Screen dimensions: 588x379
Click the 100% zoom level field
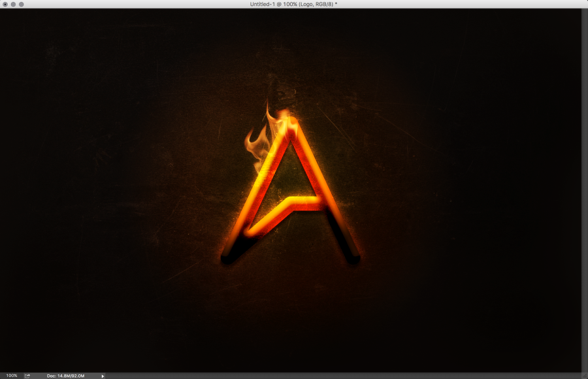coord(11,376)
